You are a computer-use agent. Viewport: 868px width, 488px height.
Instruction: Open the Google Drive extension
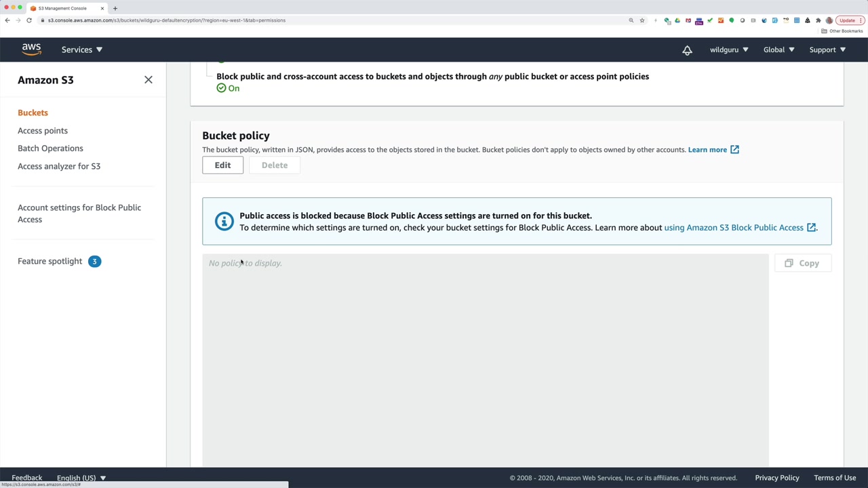[x=677, y=20]
